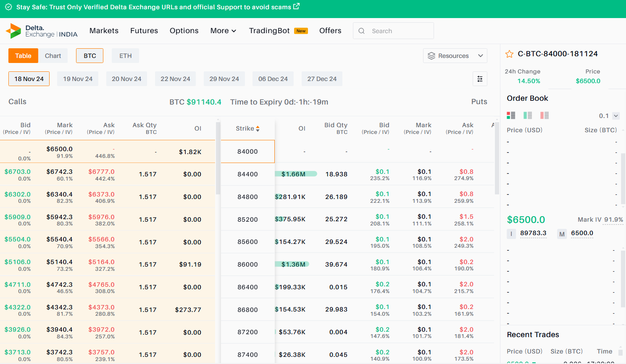The width and height of the screenshot is (626, 364).
Task: Click the 85200 strike row
Action: (247, 220)
